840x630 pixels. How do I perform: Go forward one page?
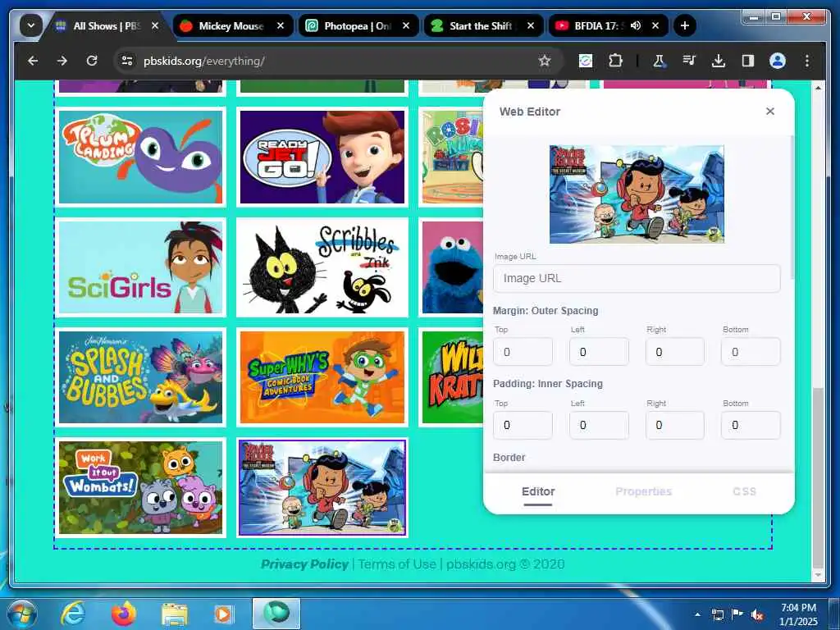pyautogui.click(x=62, y=61)
